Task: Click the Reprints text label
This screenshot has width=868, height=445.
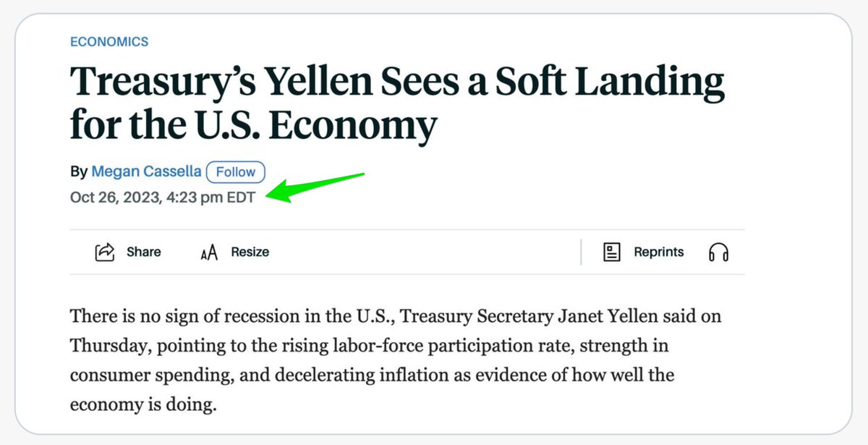Action: pos(658,252)
